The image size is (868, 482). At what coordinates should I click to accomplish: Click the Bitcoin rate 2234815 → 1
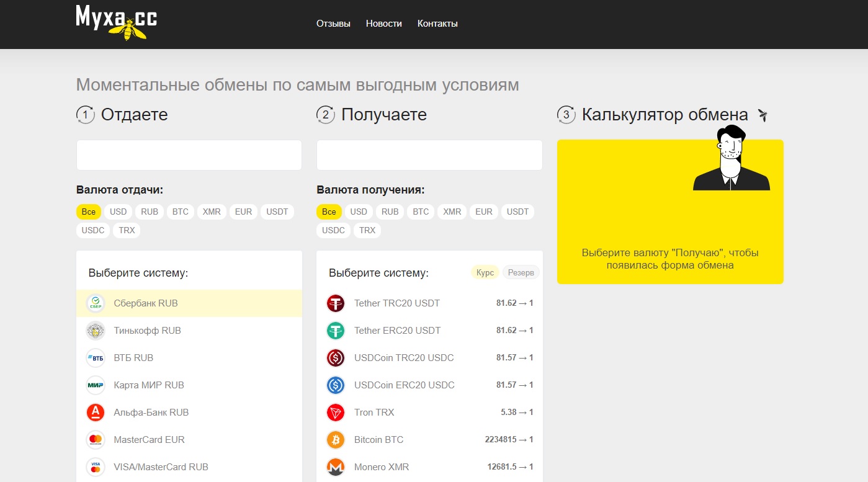[x=509, y=440]
